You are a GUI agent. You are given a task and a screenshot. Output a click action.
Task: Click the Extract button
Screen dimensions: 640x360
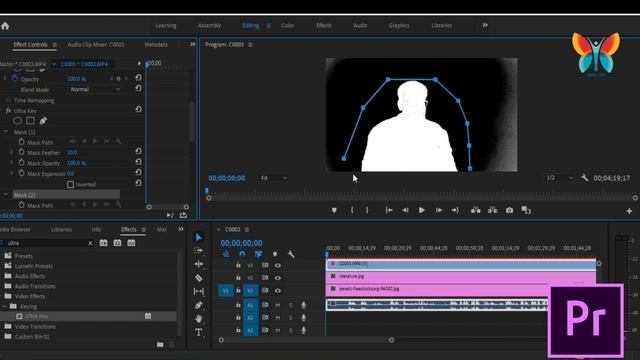493,210
